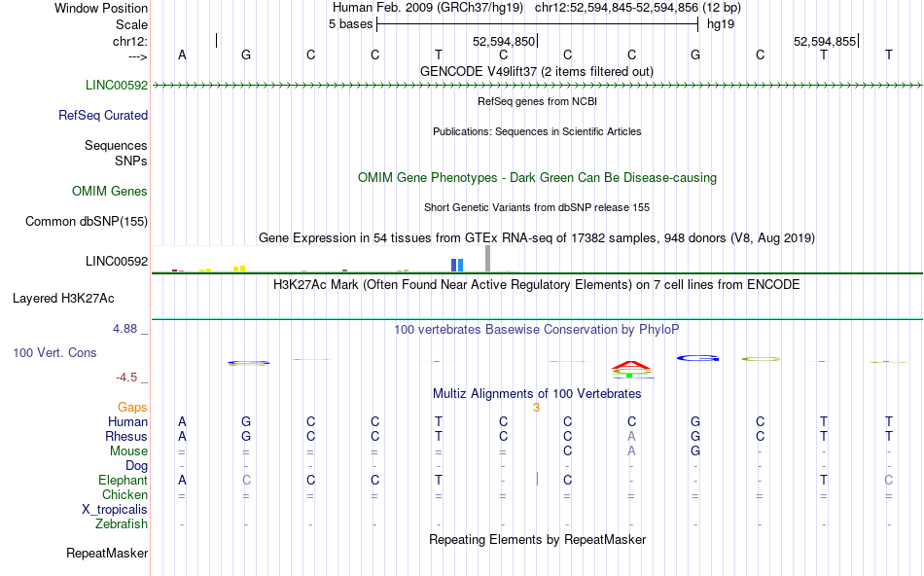Click the black LINC00592 label beside GTEx chart
The image size is (924, 576).
[117, 261]
